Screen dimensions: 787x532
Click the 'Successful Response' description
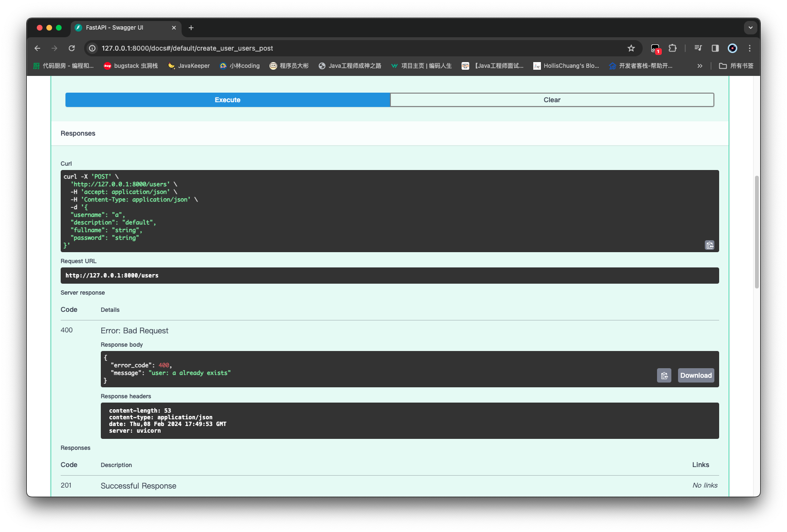coord(139,486)
